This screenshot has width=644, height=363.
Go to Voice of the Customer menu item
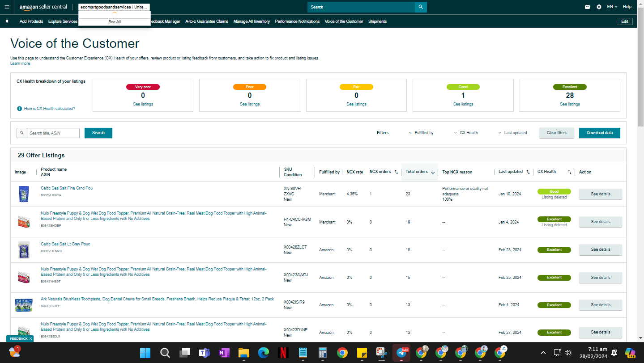point(344,21)
